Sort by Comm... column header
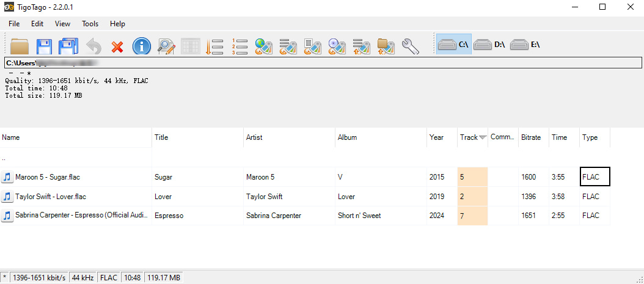This screenshot has width=644, height=284. [x=503, y=137]
